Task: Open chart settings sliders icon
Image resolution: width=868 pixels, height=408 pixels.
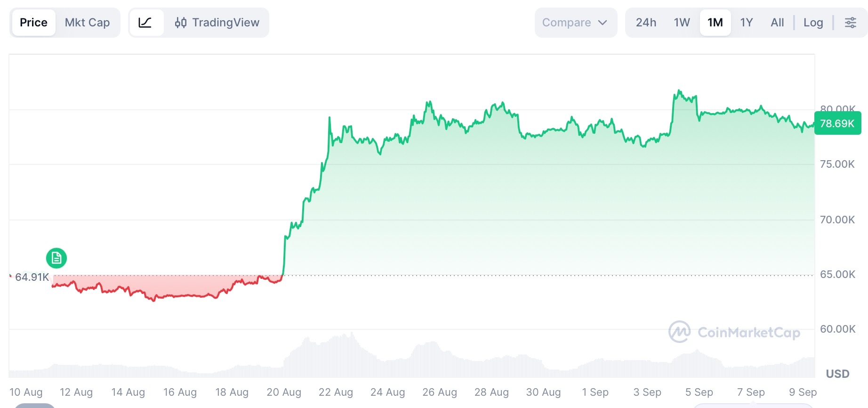Action: [850, 23]
